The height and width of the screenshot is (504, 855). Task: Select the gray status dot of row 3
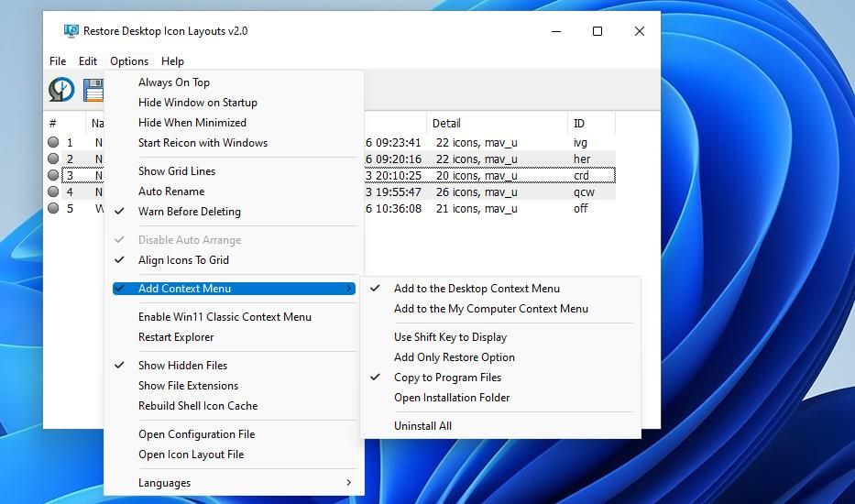pos(53,176)
